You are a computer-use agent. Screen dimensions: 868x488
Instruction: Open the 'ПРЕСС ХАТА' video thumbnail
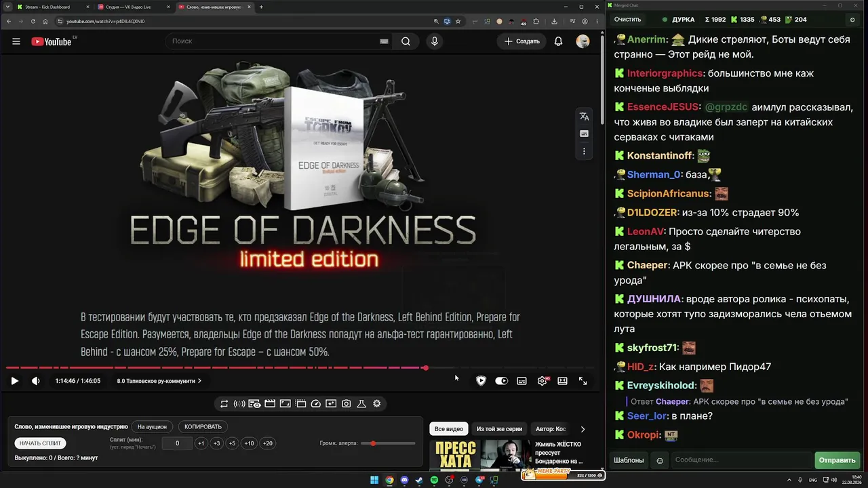[x=479, y=455]
